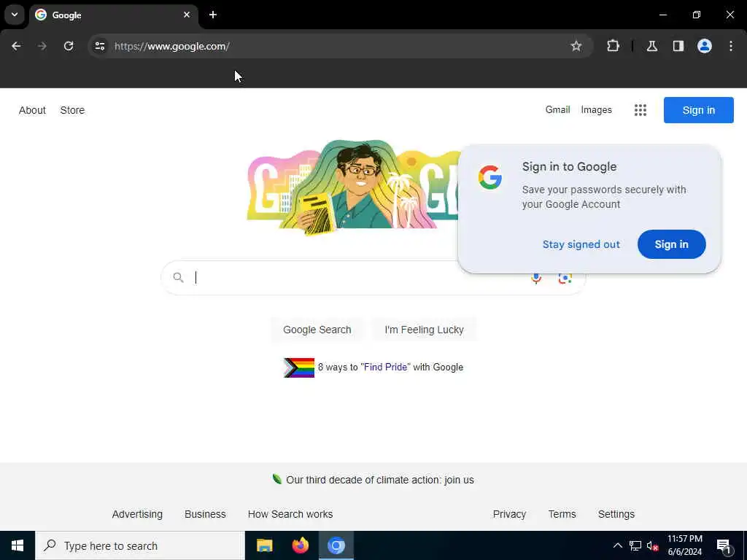Open Chrome Labs flask icon
747x560 pixels.
point(652,46)
